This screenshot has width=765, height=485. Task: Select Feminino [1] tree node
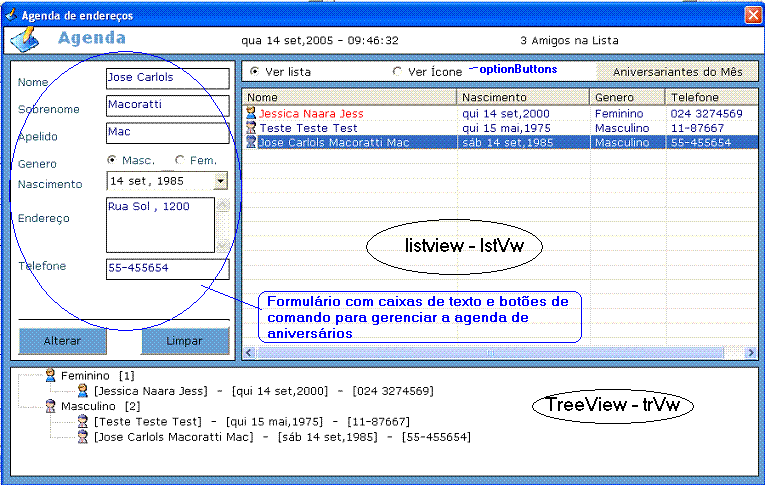98,376
